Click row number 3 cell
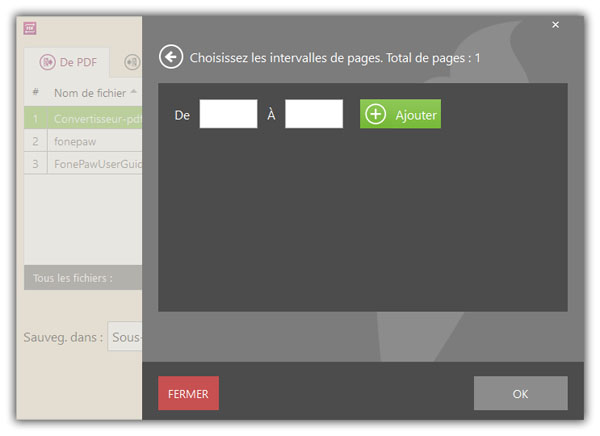 pyautogui.click(x=36, y=164)
